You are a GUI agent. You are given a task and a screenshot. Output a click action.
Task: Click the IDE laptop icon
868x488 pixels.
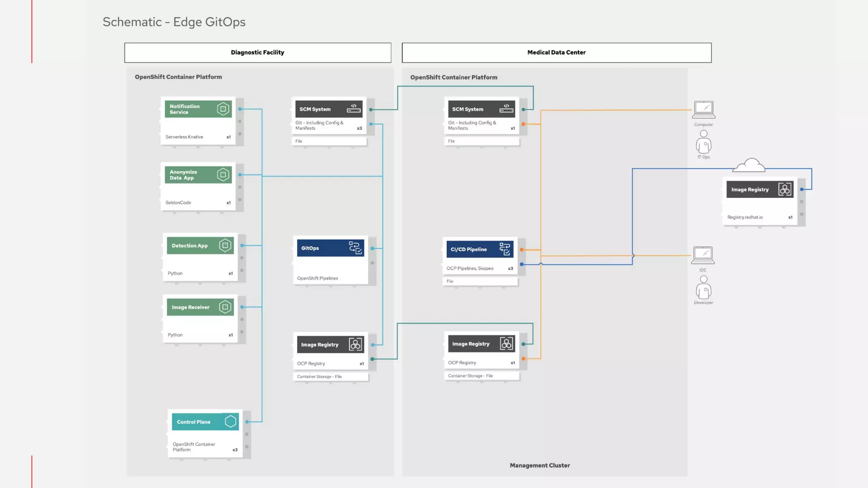[x=704, y=255]
